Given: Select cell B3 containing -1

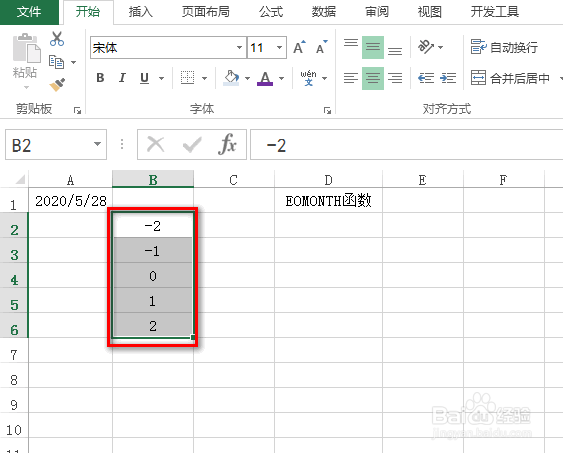Looking at the screenshot, I should coord(153,250).
